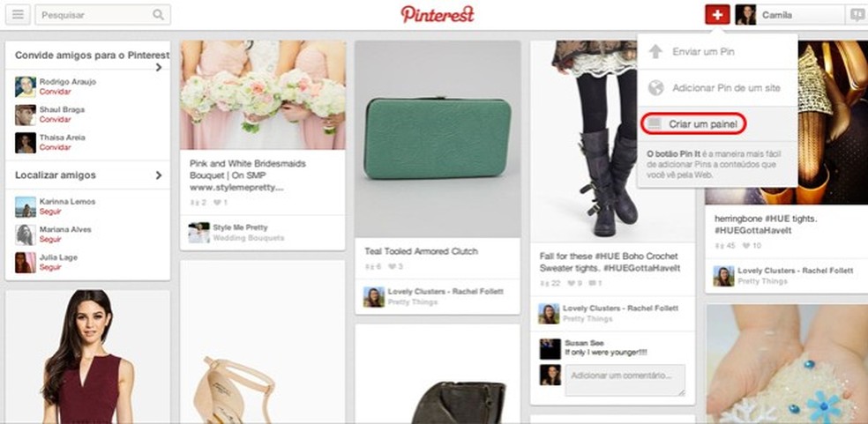Click the search magnifier icon
The width and height of the screenshot is (868, 424).
[158, 15]
